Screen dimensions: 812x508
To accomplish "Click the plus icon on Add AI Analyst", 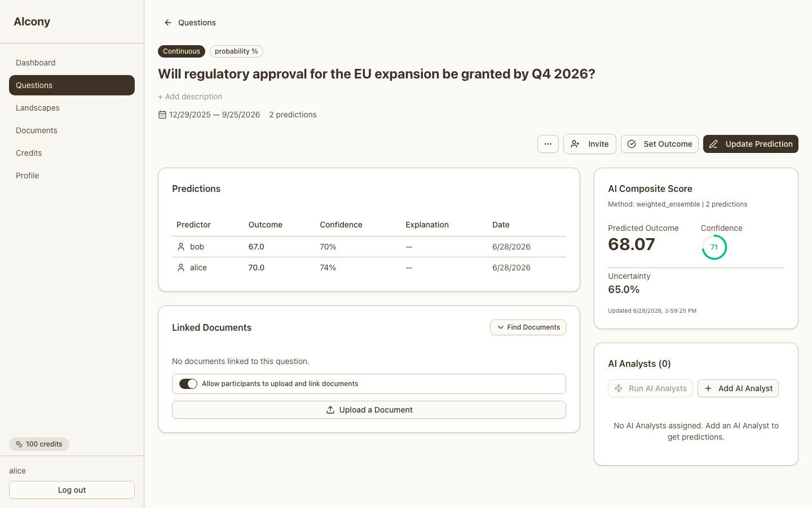I will pos(708,388).
